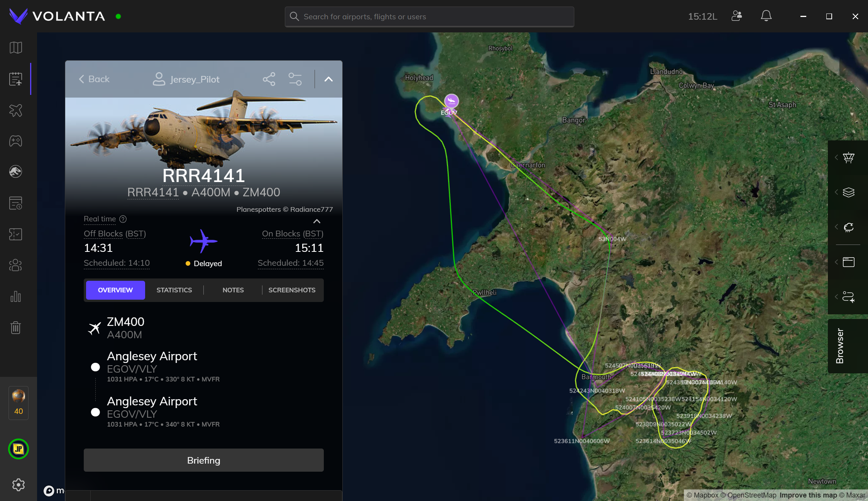Screen dimensions: 868x501
Task: Switch to the Screenshots tab
Action: 292,290
